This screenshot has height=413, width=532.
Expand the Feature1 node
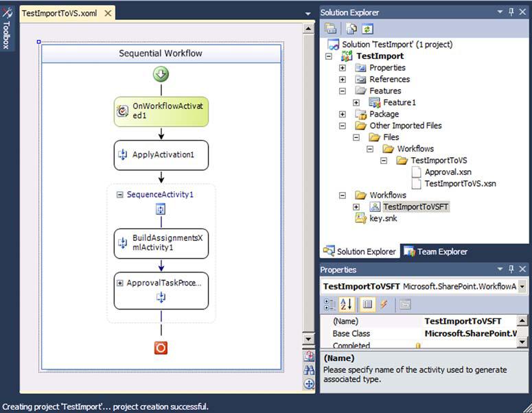tap(356, 102)
